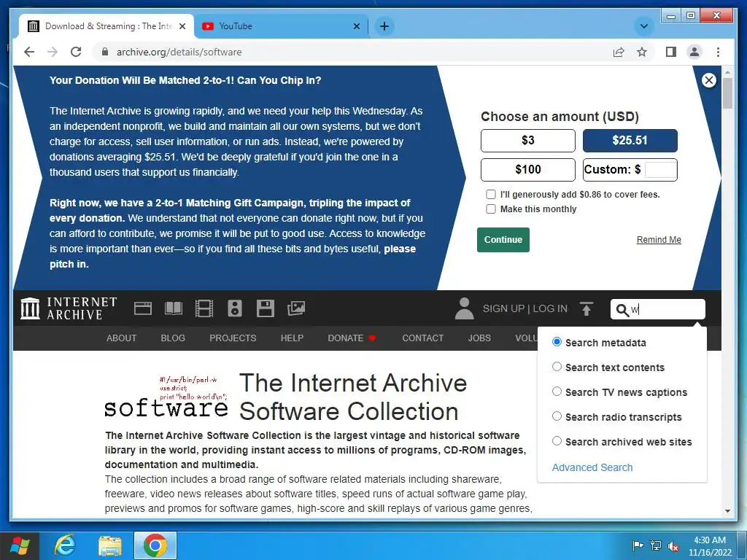This screenshot has height=560, width=747.
Task: Click scrollbar down arrow
Action: pos(727,511)
